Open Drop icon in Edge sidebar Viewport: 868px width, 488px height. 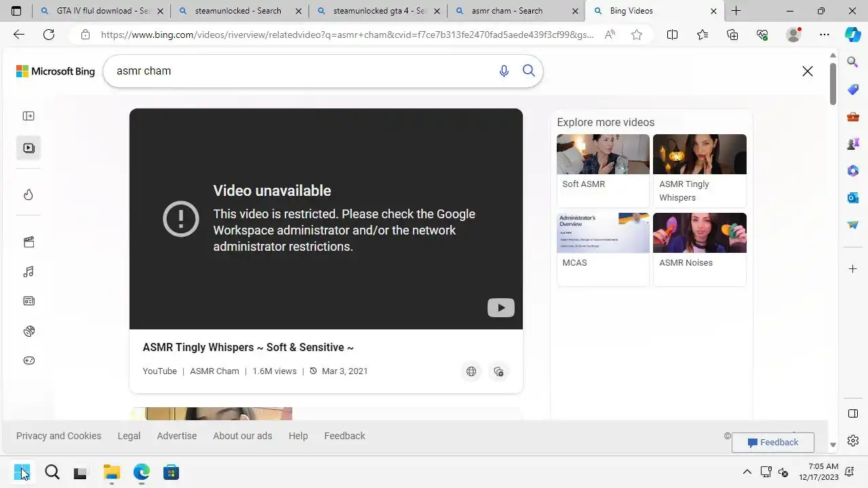point(853,225)
